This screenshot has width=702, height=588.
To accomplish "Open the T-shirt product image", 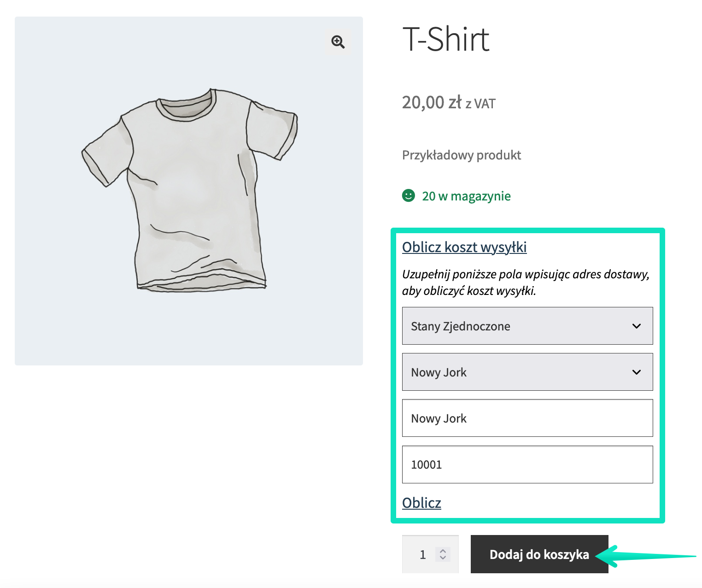I will coord(189,191).
